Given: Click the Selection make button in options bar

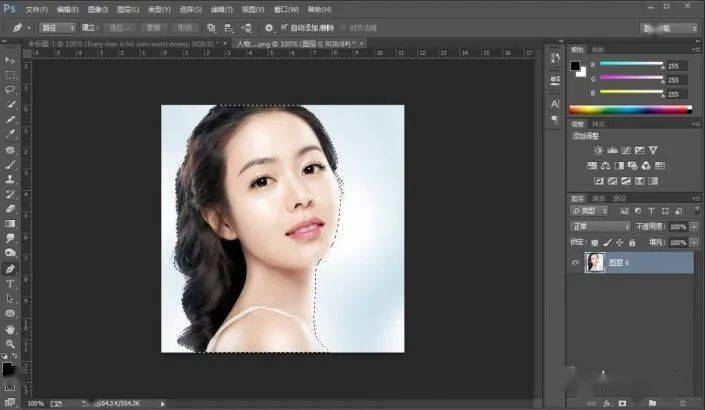Looking at the screenshot, I should [119, 28].
